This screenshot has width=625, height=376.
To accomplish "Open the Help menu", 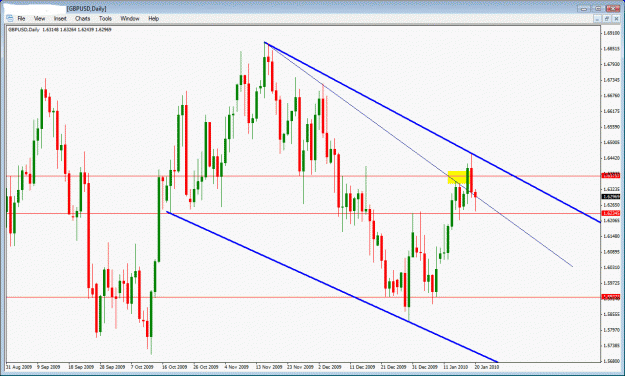I will click(153, 18).
